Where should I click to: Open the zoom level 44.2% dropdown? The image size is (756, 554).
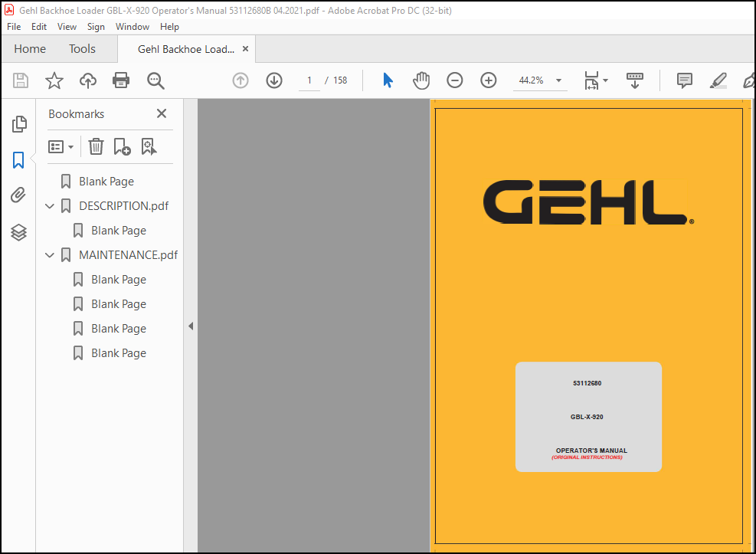559,80
